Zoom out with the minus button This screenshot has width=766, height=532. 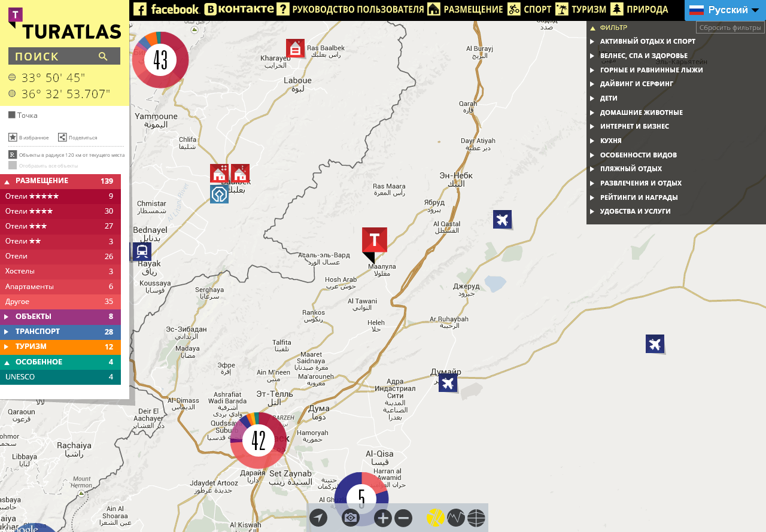coord(403,518)
